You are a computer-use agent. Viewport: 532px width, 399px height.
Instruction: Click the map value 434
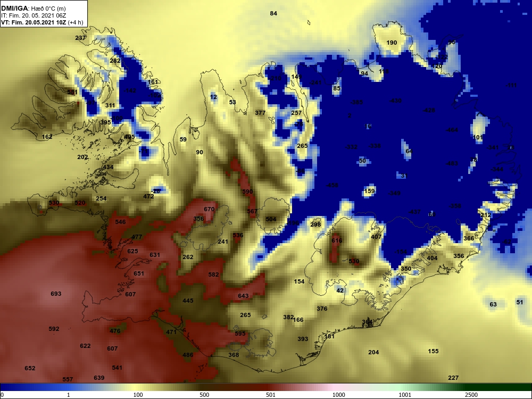point(108,167)
